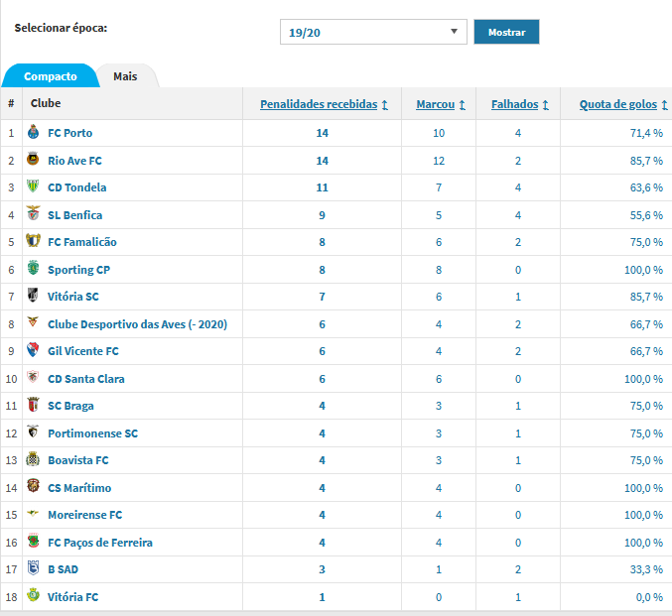Image resolution: width=672 pixels, height=616 pixels.
Task: Click sort arrow beside Penalidades recebidas
Action: 385,105
